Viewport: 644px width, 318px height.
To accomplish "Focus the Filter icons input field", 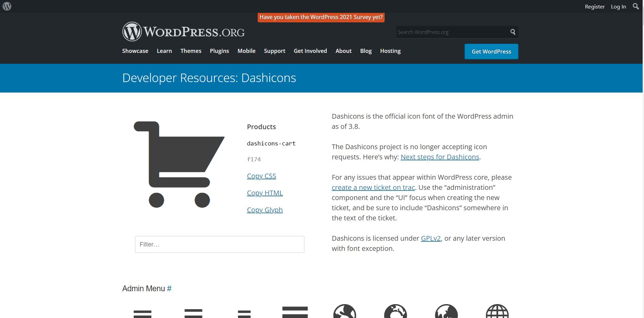I will pyautogui.click(x=219, y=244).
